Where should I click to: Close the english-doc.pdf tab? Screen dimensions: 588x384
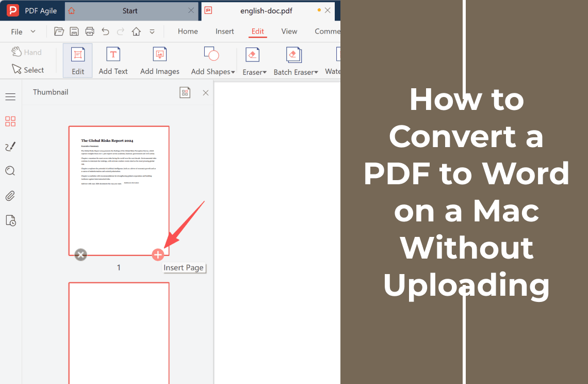click(328, 10)
